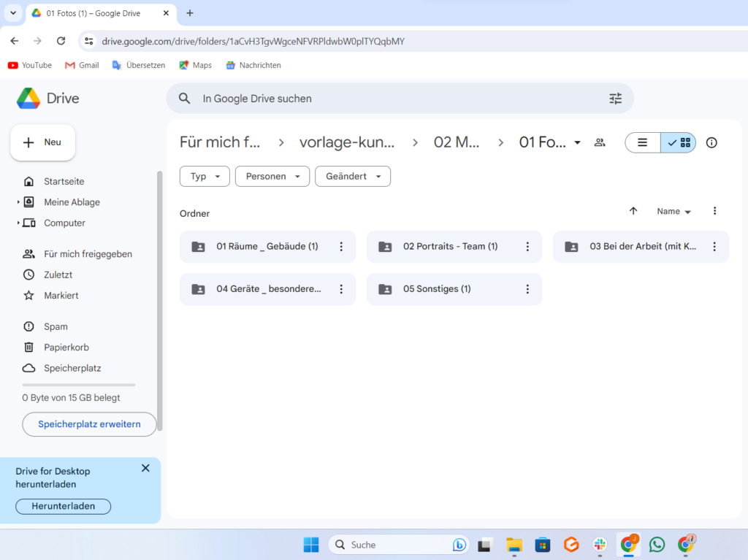Click the Neu button

pos(42,142)
